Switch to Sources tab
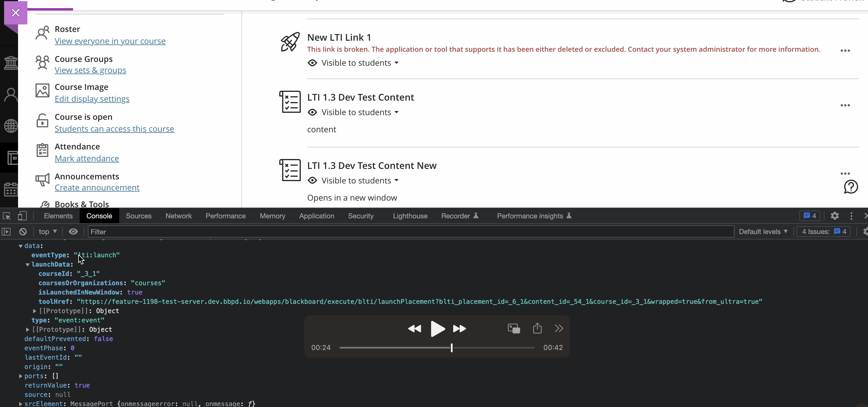The width and height of the screenshot is (868, 407). [138, 216]
